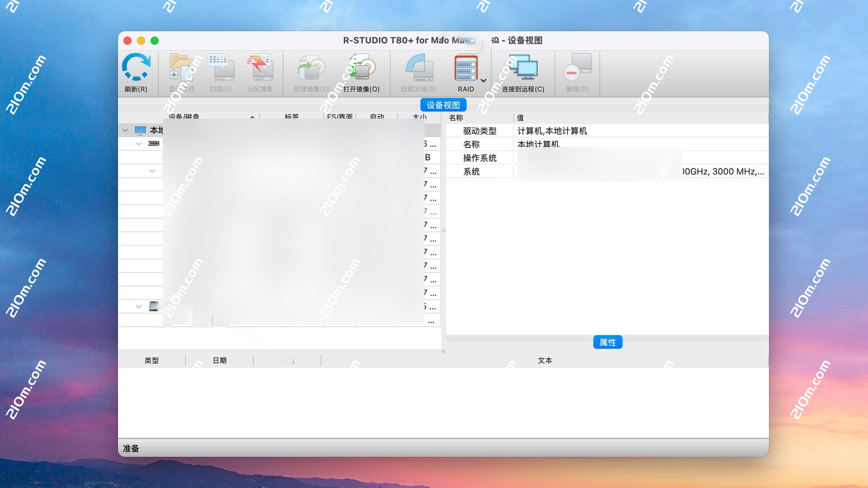Click the 属性 button below the properties panel
This screenshot has height=488, width=868.
point(608,342)
